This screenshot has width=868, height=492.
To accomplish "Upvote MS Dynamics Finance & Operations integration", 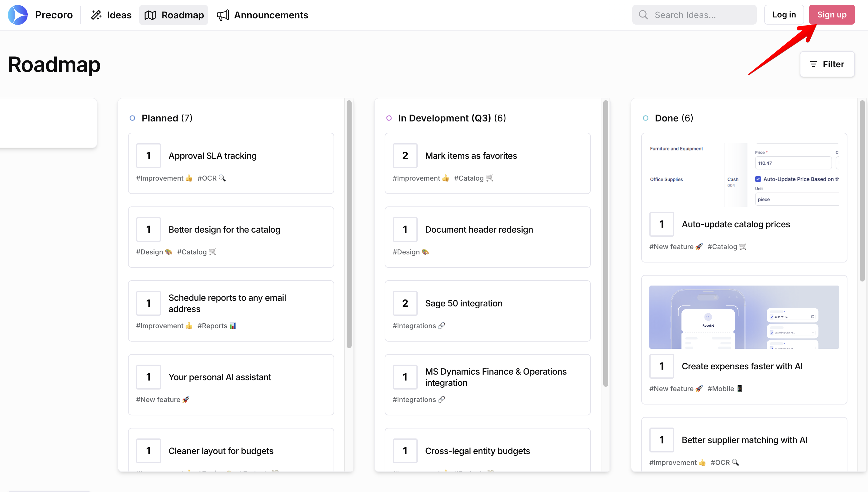I will click(405, 377).
